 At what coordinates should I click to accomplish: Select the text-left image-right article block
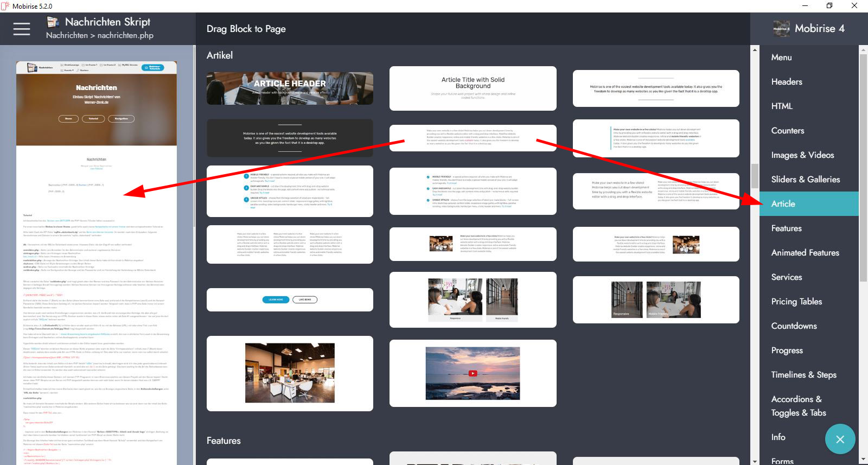click(x=656, y=244)
